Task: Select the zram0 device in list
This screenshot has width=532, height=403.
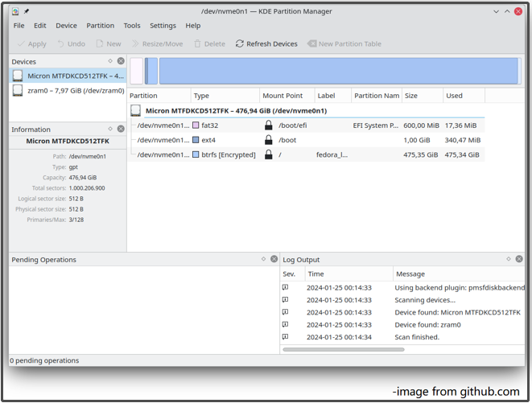Action: tap(68, 90)
